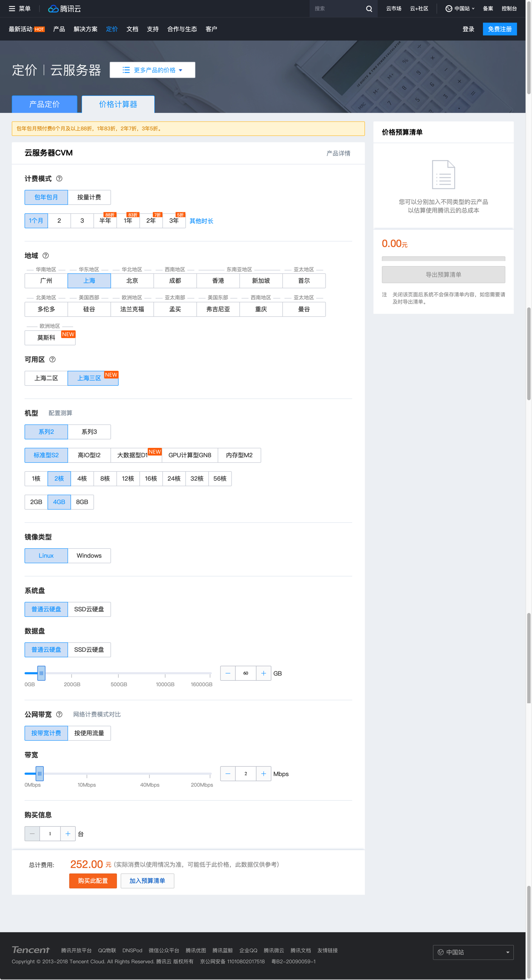Screen dimensions: 532x980
Task: Open 中国站 site selector in header
Action: click(460, 9)
